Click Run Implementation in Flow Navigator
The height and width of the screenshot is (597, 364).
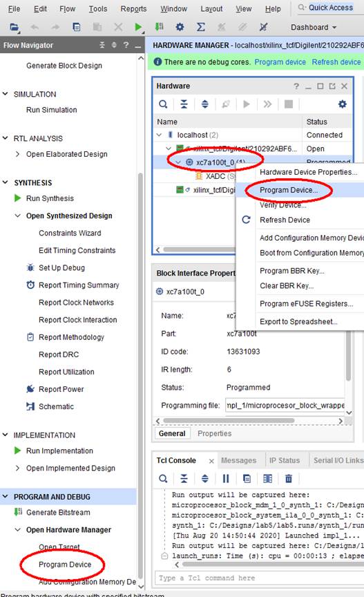[60, 451]
